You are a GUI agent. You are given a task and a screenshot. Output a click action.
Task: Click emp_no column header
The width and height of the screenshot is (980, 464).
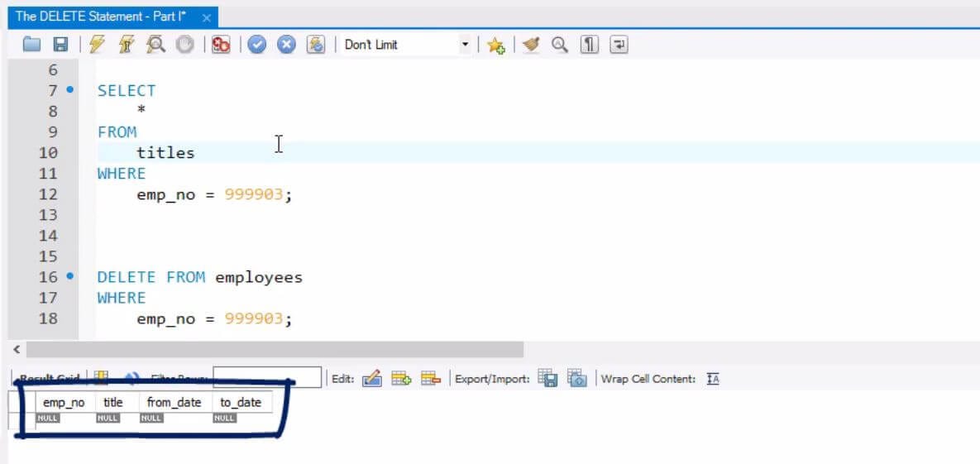tap(65, 403)
